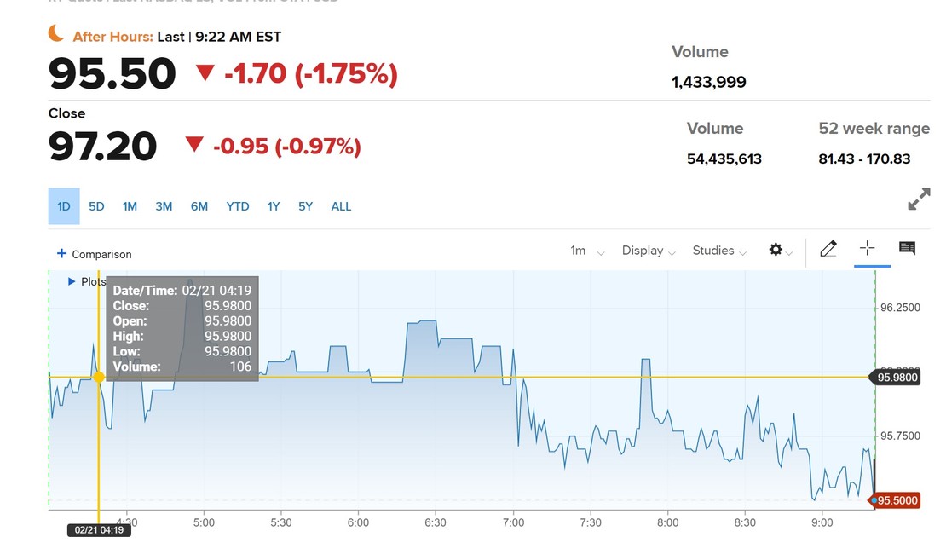Switch to the ALL time range tab
The width and height of the screenshot is (946, 560).
(341, 206)
